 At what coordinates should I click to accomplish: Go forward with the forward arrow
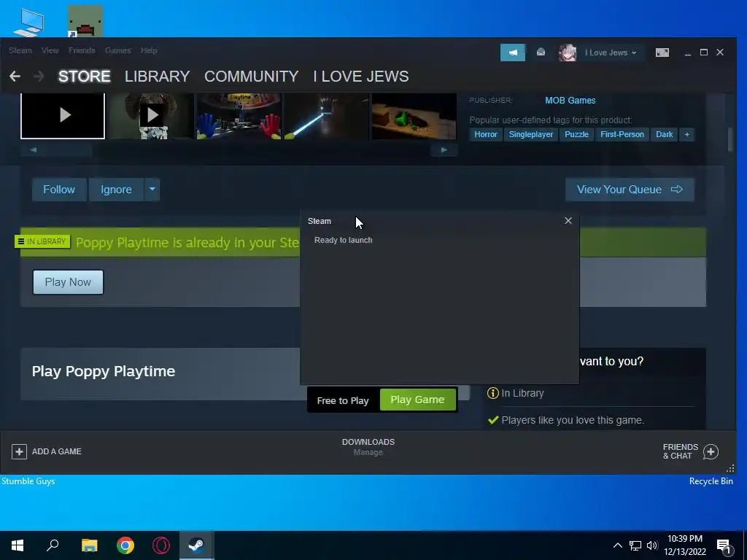pyautogui.click(x=39, y=76)
